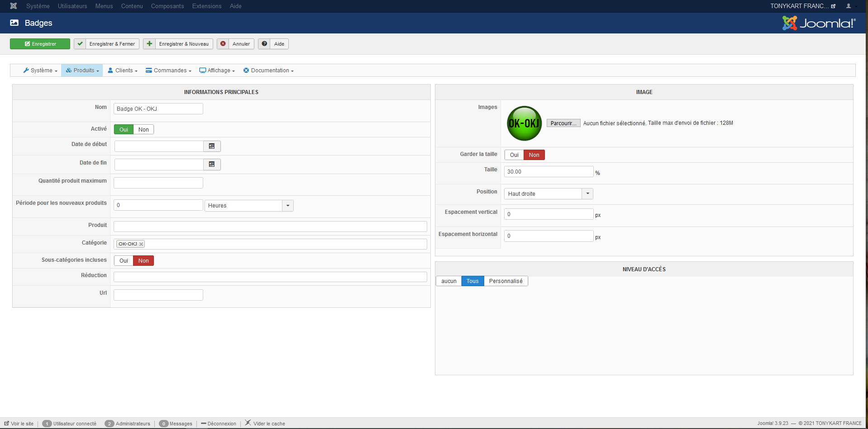868x429 pixels.
Task: Open the Position dropdown Haut droite
Action: [548, 193]
